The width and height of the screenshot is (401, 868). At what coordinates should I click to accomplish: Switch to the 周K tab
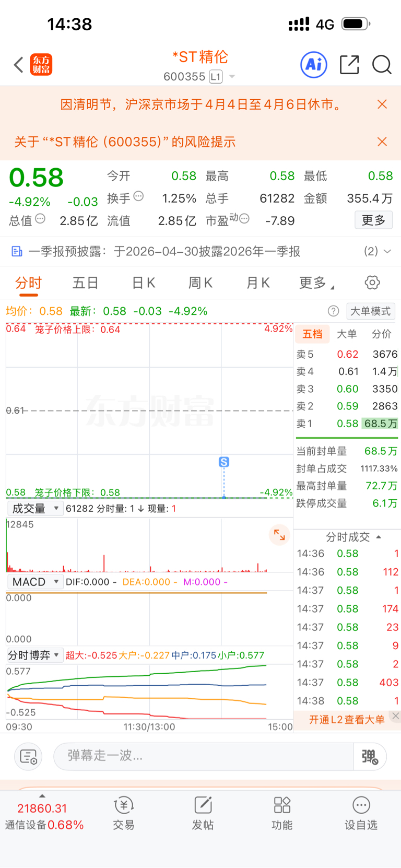coord(200,283)
